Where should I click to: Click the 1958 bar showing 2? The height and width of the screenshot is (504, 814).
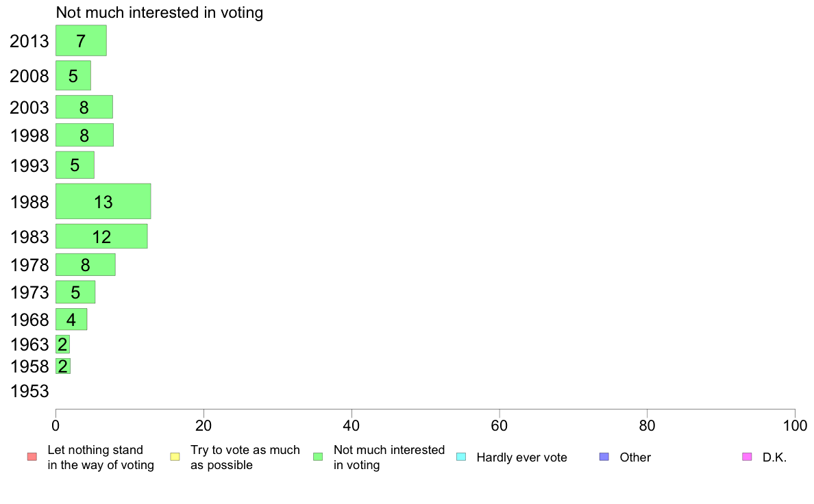63,366
